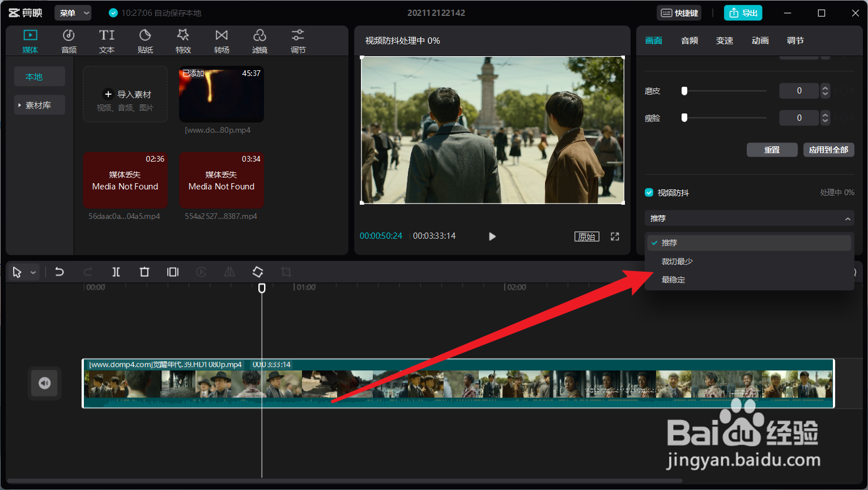Open the 转场 transitions panel
Image resolution: width=868 pixels, height=490 pixels.
pyautogui.click(x=222, y=41)
